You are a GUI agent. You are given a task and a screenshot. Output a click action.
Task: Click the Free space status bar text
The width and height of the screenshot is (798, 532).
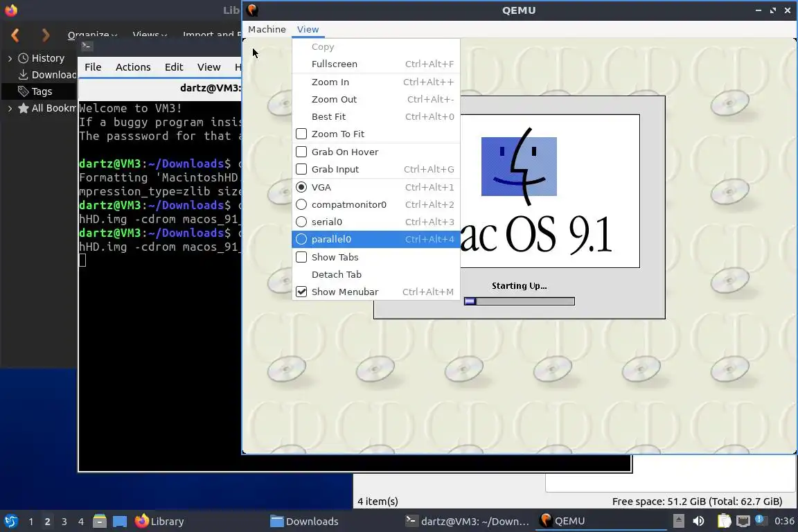pos(698,502)
